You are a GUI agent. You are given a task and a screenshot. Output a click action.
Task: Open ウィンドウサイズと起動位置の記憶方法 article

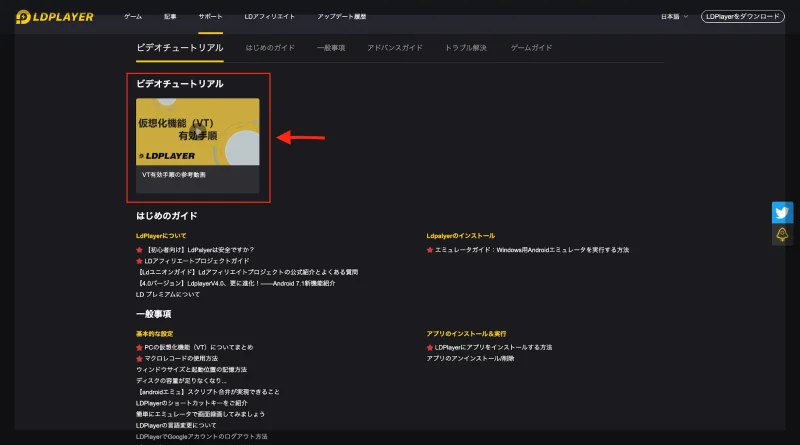(x=191, y=369)
